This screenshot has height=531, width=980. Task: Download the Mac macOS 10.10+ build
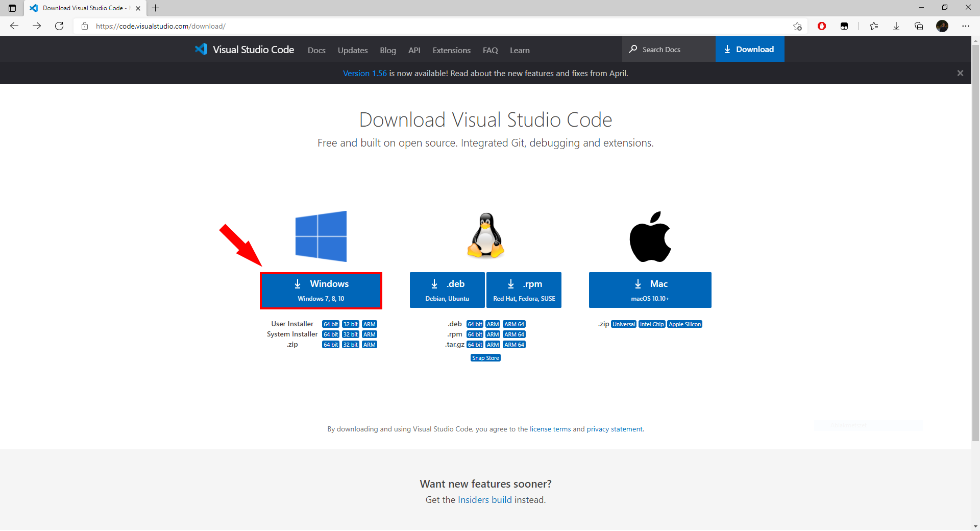point(650,290)
